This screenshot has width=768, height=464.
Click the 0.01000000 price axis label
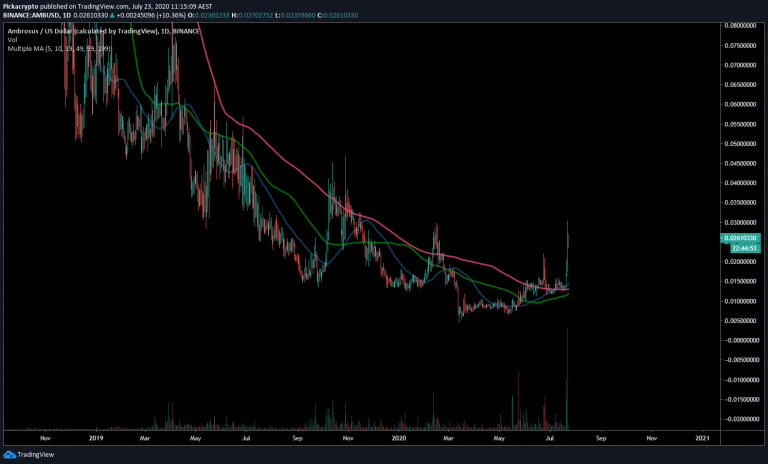(741, 301)
